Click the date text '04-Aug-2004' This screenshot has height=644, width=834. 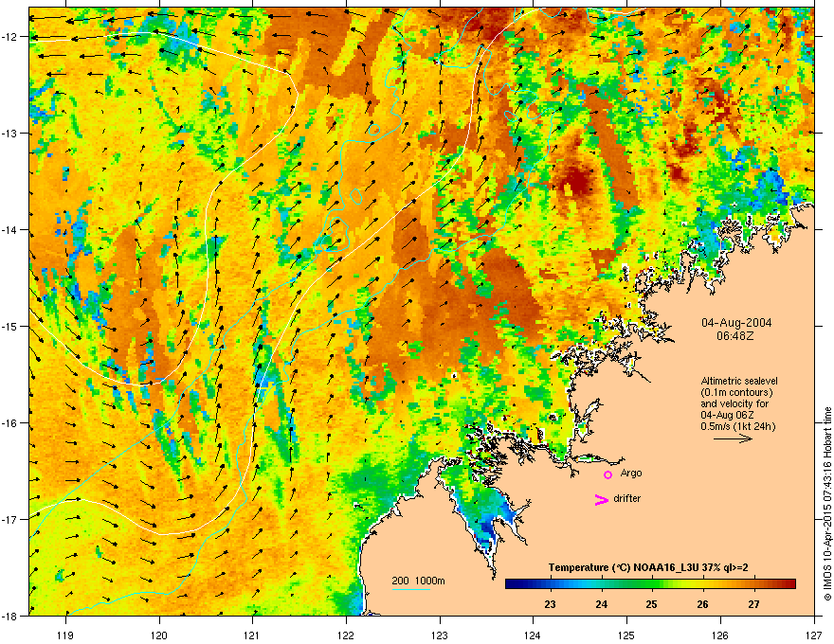736,323
